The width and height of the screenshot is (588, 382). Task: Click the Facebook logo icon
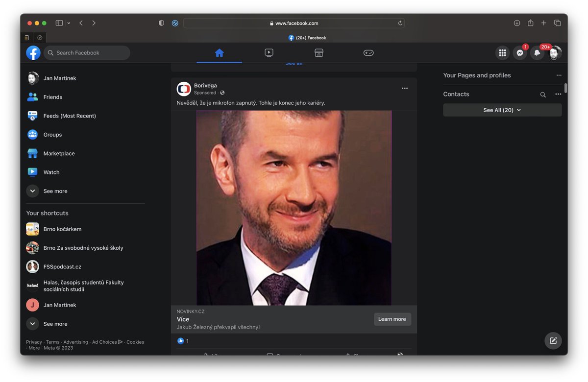pos(33,53)
